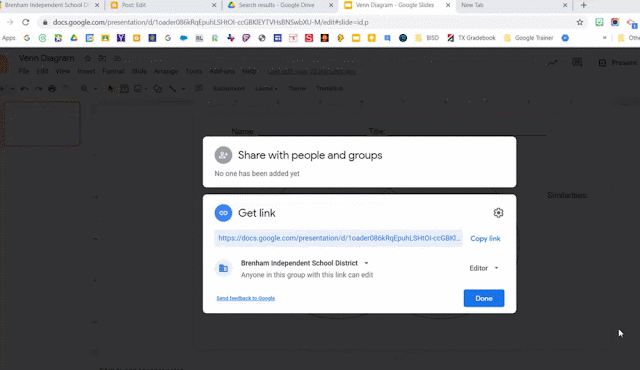Viewport: 640px width, 370px height.
Task: Click the print icon in Slides toolbar
Action: 52,88
